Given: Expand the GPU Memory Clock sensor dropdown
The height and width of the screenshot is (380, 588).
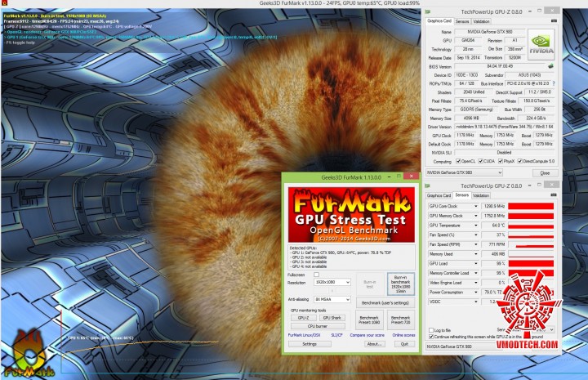Looking at the screenshot, I should coord(476,216).
